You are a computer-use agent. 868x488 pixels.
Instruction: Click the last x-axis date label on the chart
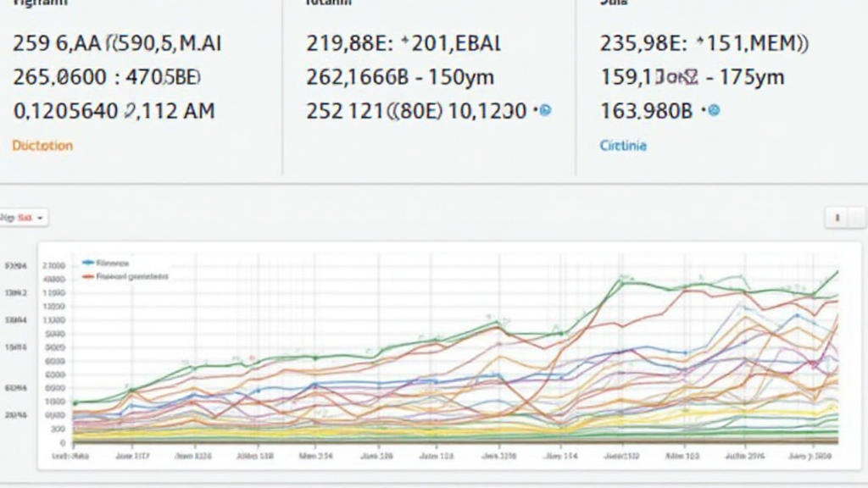(819, 456)
